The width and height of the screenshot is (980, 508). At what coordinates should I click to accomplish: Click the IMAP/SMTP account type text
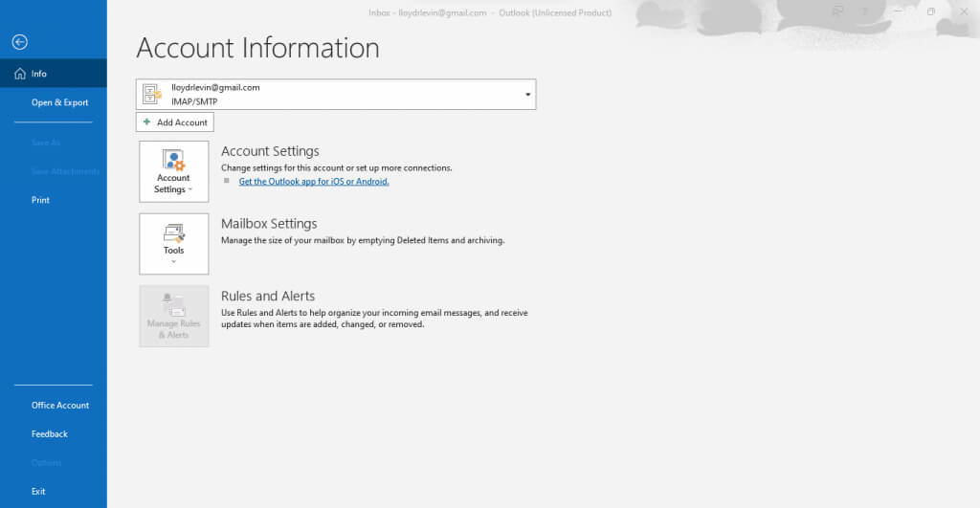coord(194,101)
